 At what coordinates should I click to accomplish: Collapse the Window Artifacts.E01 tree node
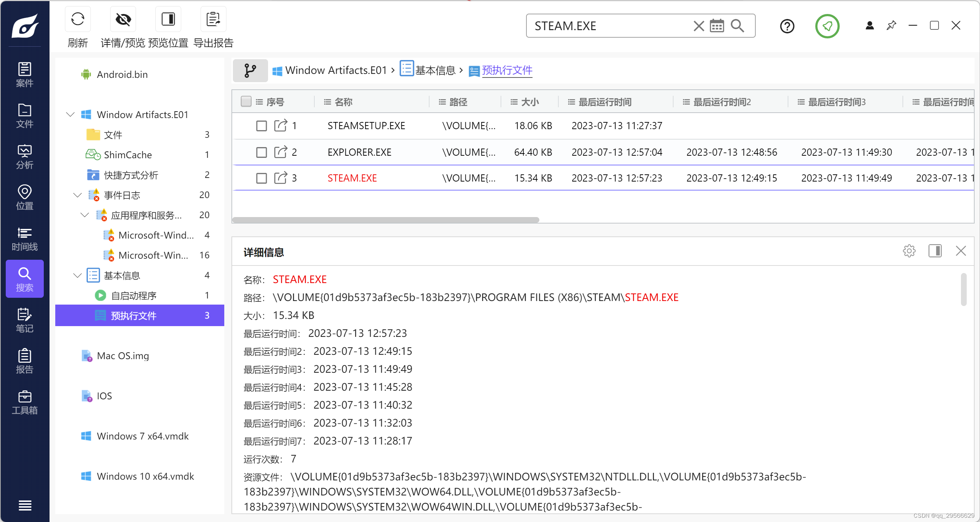[x=70, y=114]
